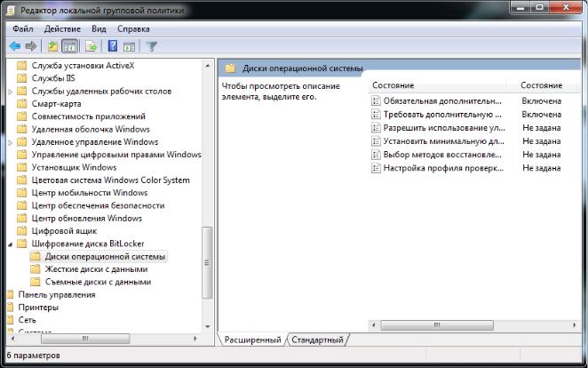The height and width of the screenshot is (368, 588).
Task: Click the Filter funnel toolbar icon
Action: click(x=152, y=46)
